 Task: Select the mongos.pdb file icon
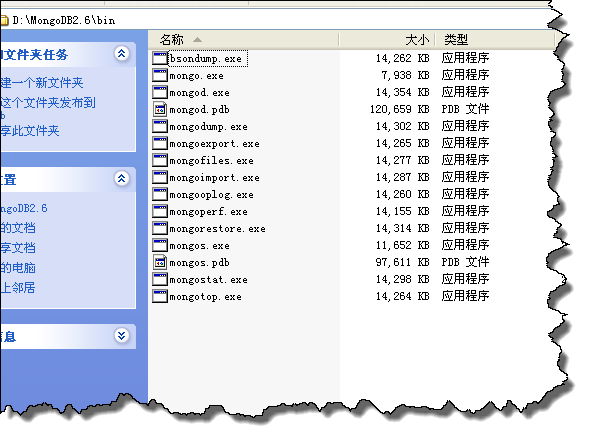160,262
